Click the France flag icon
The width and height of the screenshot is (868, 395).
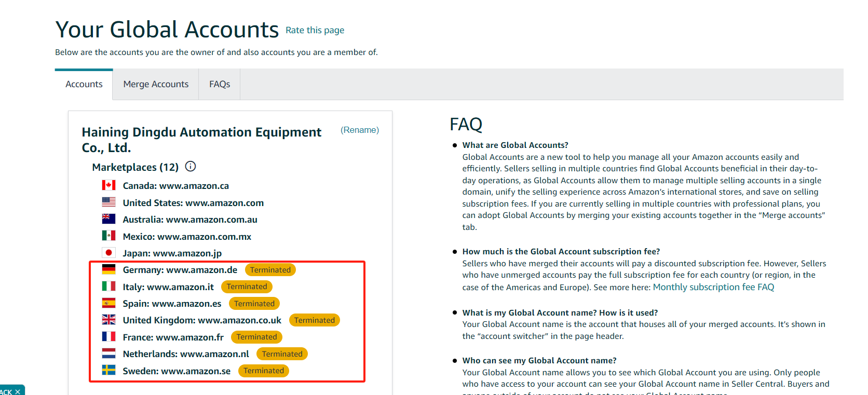[x=108, y=336]
